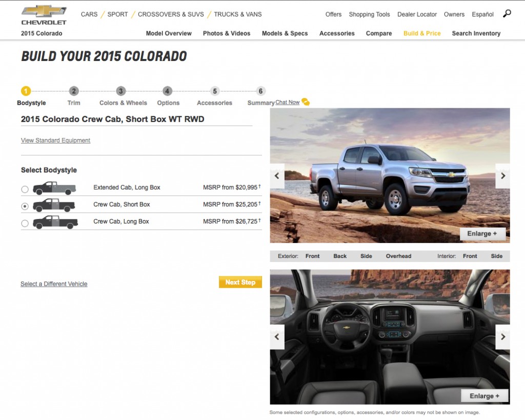The image size is (525, 420).
Task: Open View Standard Equipment link
Action: 55,141
